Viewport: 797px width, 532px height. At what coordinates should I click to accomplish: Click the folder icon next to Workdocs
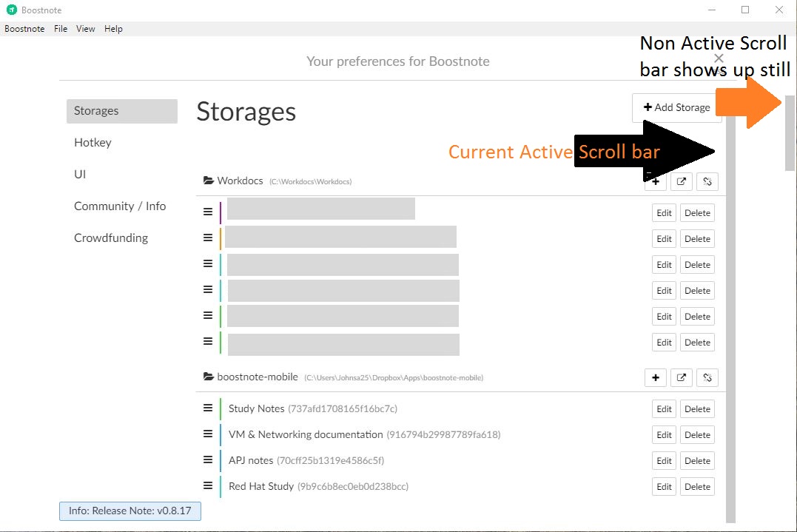[x=209, y=181]
